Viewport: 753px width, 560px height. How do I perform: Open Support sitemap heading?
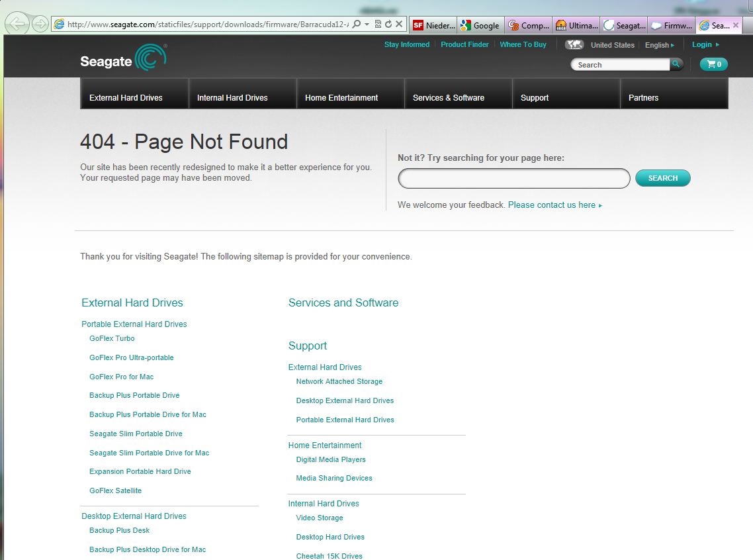point(307,346)
